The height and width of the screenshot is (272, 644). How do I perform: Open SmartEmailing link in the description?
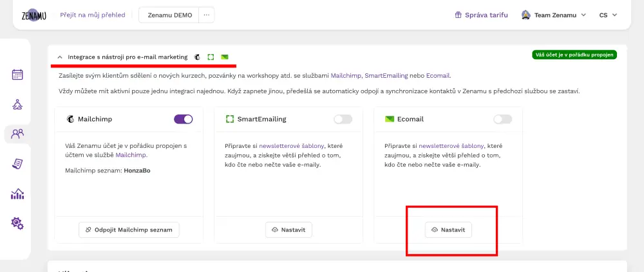pyautogui.click(x=386, y=76)
